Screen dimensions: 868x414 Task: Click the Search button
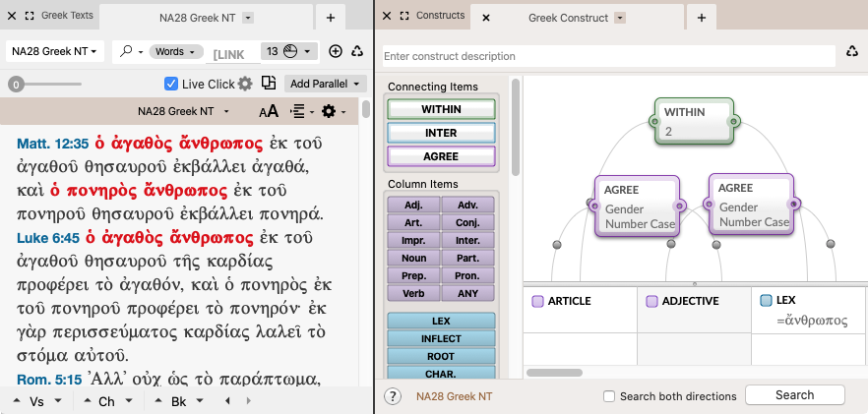click(x=794, y=395)
